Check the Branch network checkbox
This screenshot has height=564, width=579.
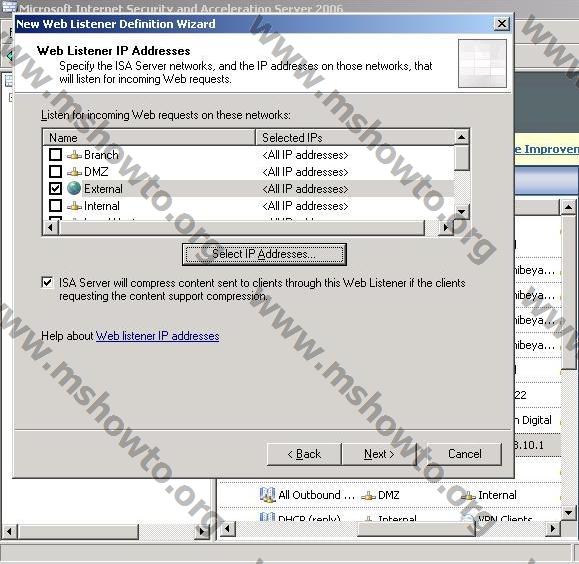(x=55, y=154)
